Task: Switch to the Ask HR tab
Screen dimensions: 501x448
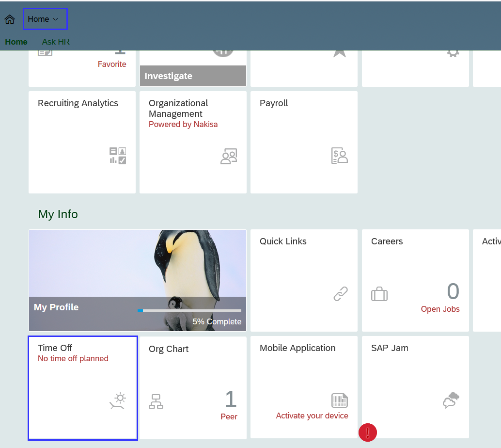Action: coord(56,42)
